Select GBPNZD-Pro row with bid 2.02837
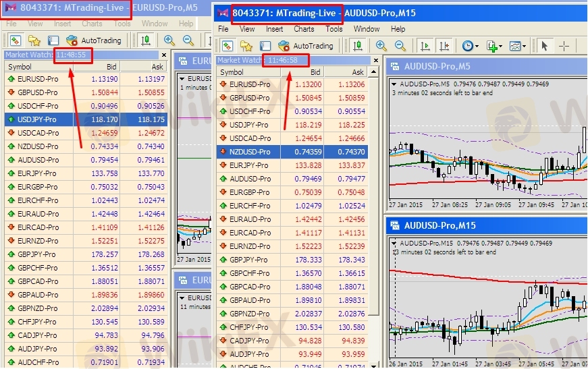The width and height of the screenshot is (588, 369). click(x=292, y=314)
